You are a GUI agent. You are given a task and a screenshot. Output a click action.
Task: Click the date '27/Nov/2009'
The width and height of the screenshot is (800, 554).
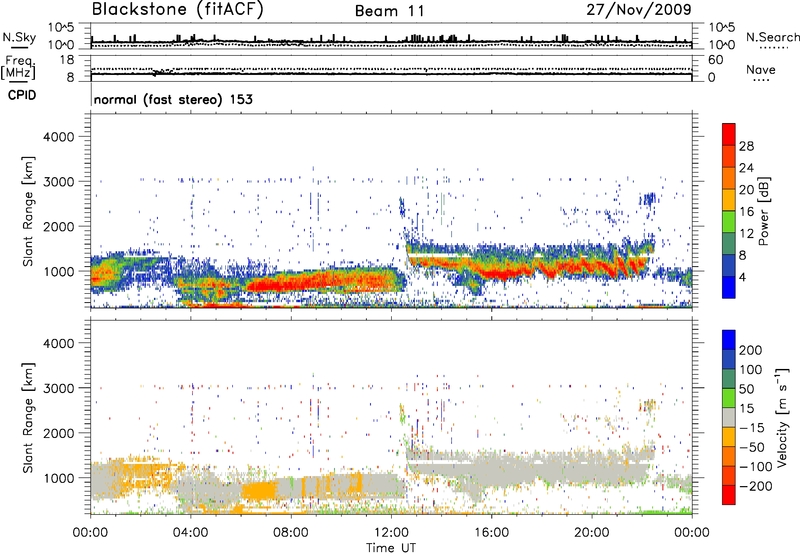pos(638,10)
